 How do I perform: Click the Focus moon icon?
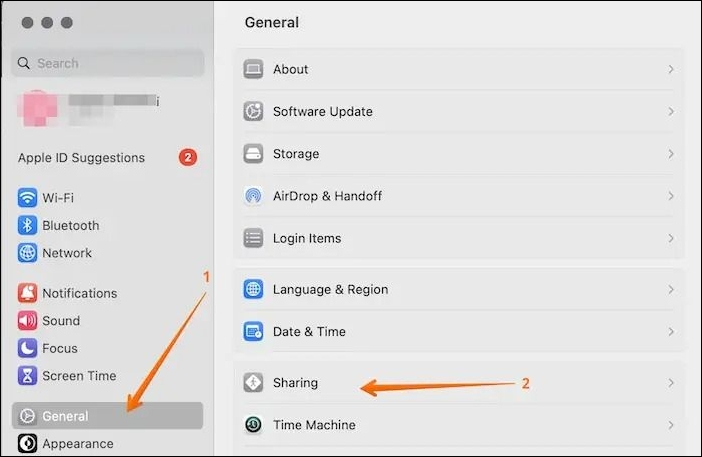point(27,349)
